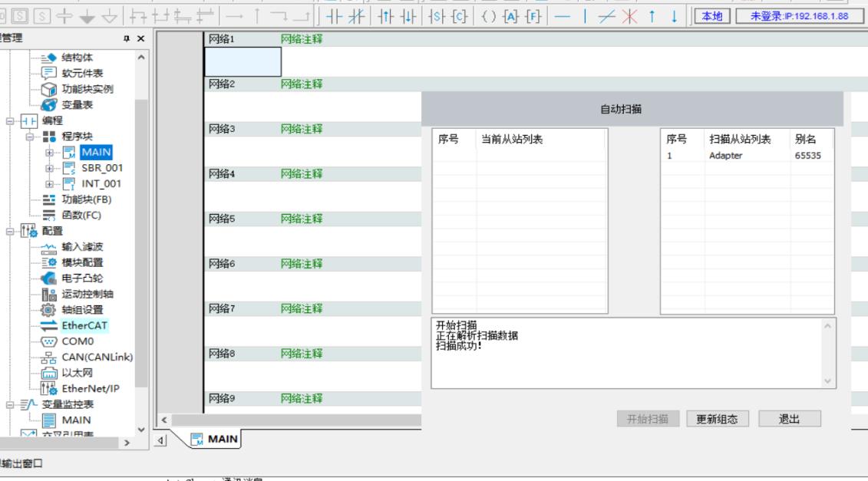This screenshot has width=868, height=481.
Task: Click the tab strip left scroll arrow
Action: 160,440
